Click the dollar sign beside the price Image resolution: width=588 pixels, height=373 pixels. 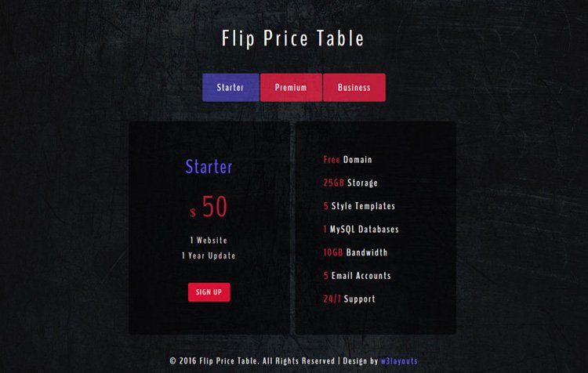coord(193,212)
